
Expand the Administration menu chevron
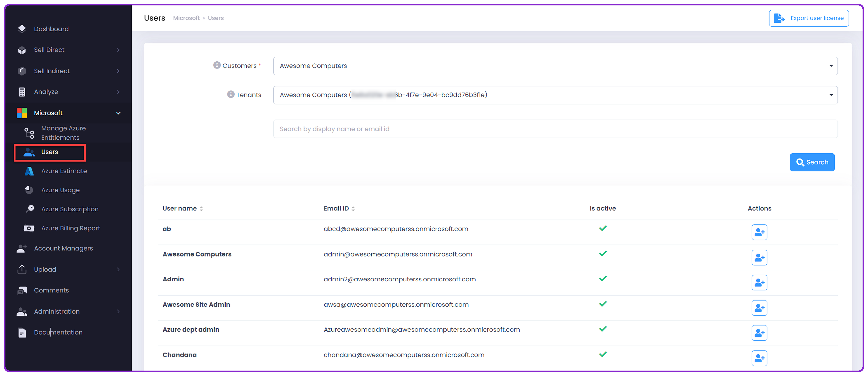(x=118, y=311)
